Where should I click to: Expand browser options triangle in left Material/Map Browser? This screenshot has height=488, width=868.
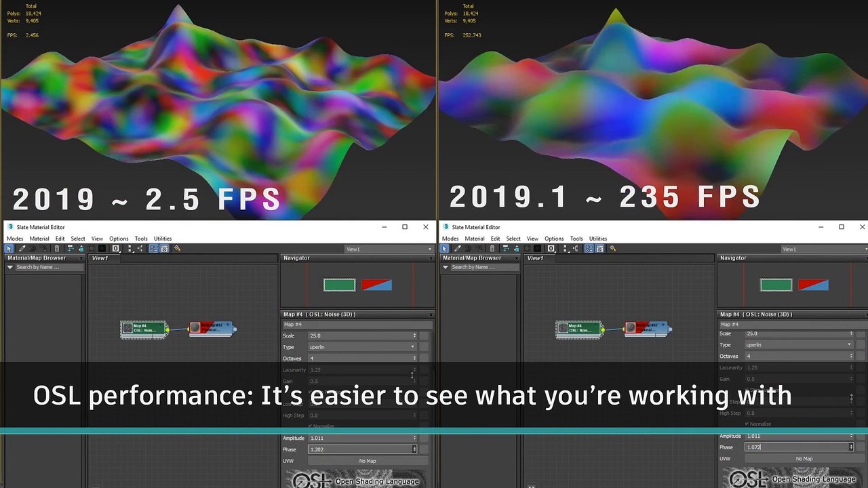[x=9, y=267]
